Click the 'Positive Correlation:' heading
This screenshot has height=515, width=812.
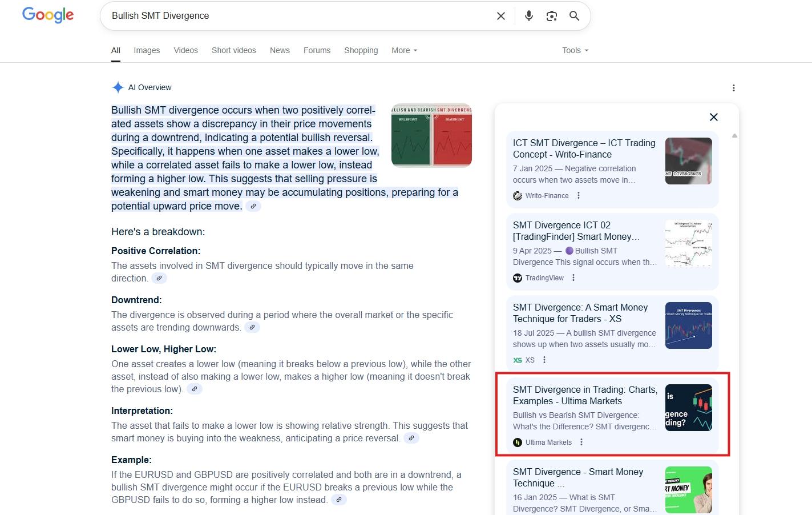pyautogui.click(x=156, y=251)
